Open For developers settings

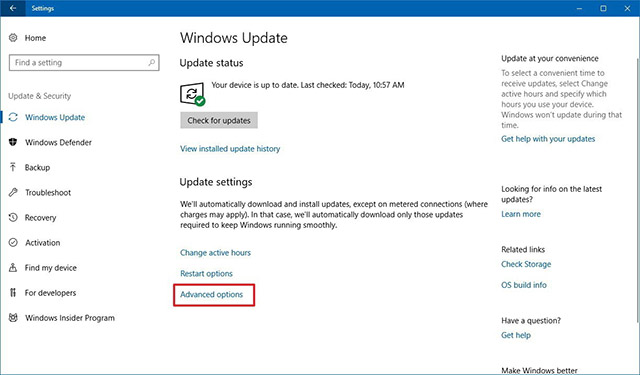(x=50, y=293)
